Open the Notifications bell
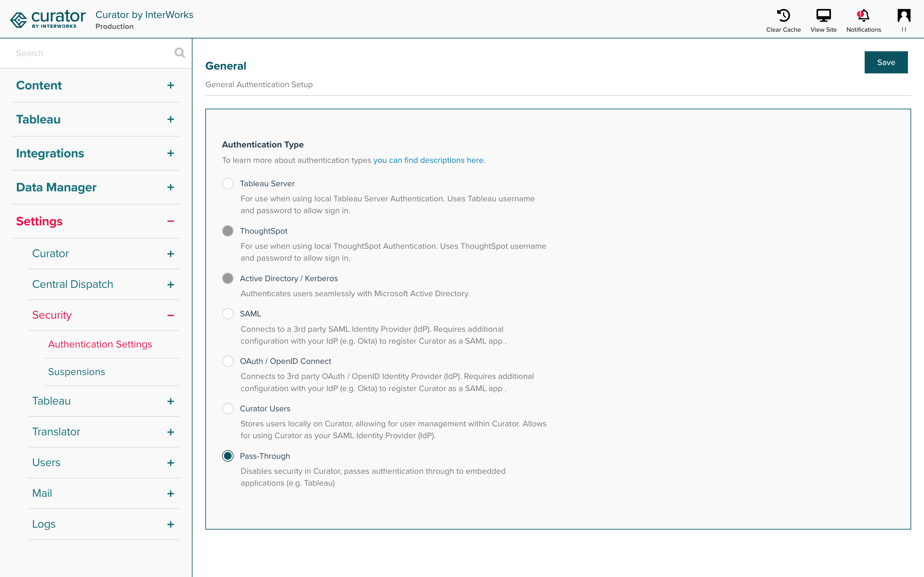Screen dimensions: 924x577 pos(863,16)
